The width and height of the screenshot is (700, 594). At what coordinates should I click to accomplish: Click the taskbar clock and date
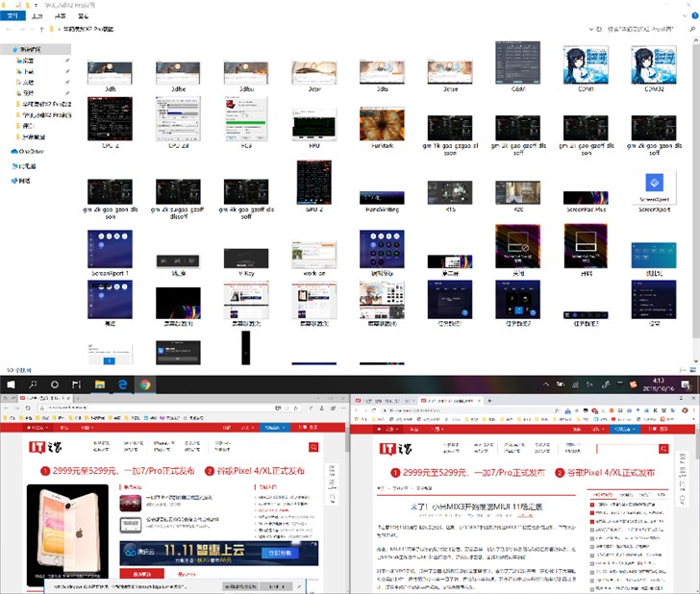point(664,384)
